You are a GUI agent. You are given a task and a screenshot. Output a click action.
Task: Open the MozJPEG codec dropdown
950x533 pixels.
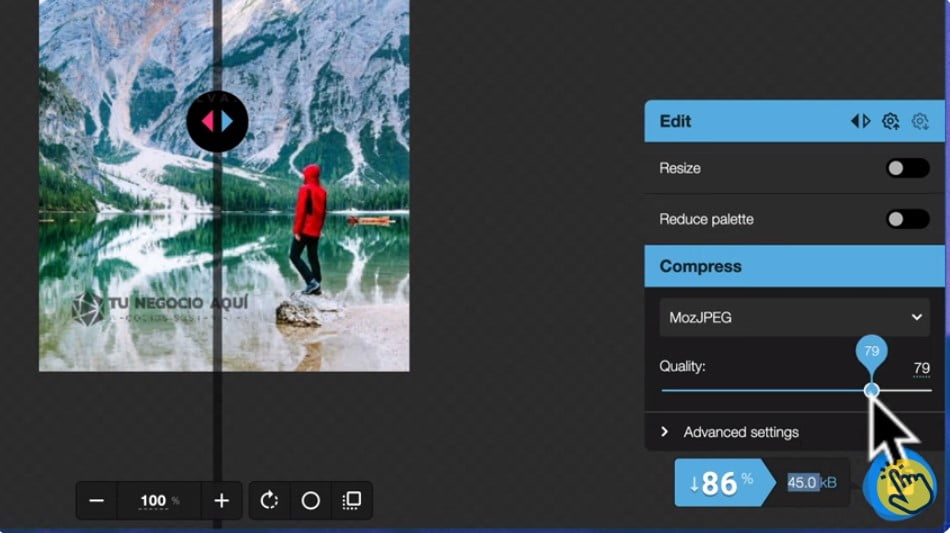tap(794, 317)
